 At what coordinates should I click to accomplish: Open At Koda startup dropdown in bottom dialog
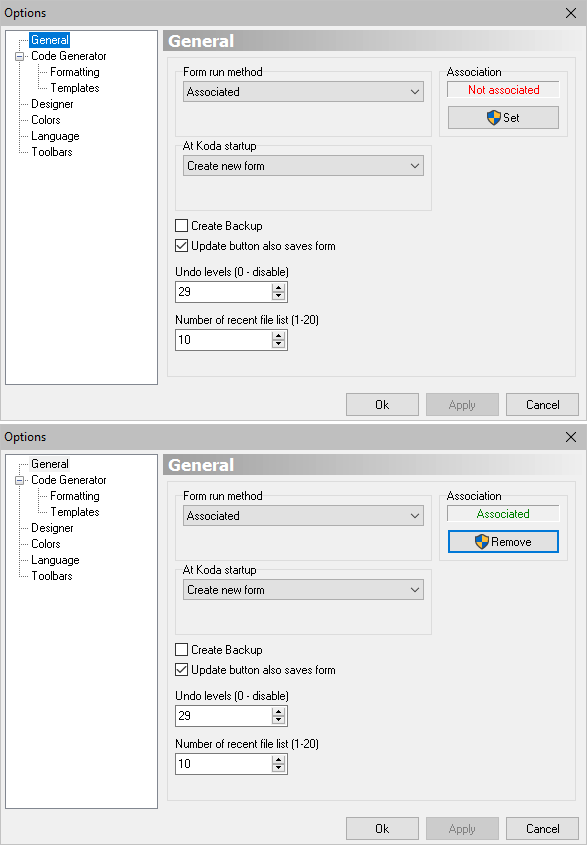point(303,590)
